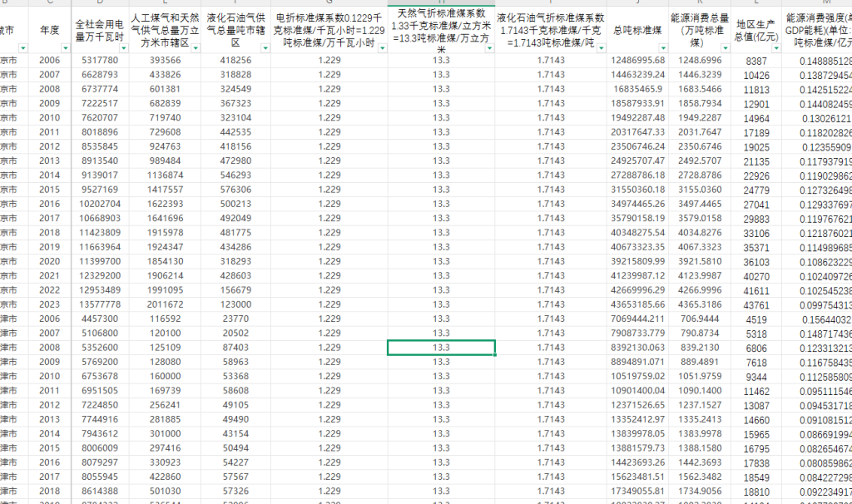The width and height of the screenshot is (852, 504).
Task: Open the 能源消费总量 filter dropdown
Action: [x=725, y=48]
